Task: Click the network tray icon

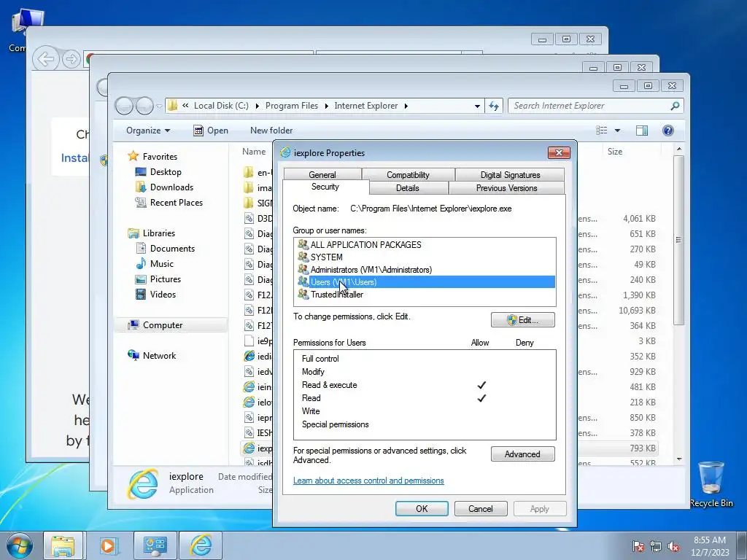Action: click(656, 546)
